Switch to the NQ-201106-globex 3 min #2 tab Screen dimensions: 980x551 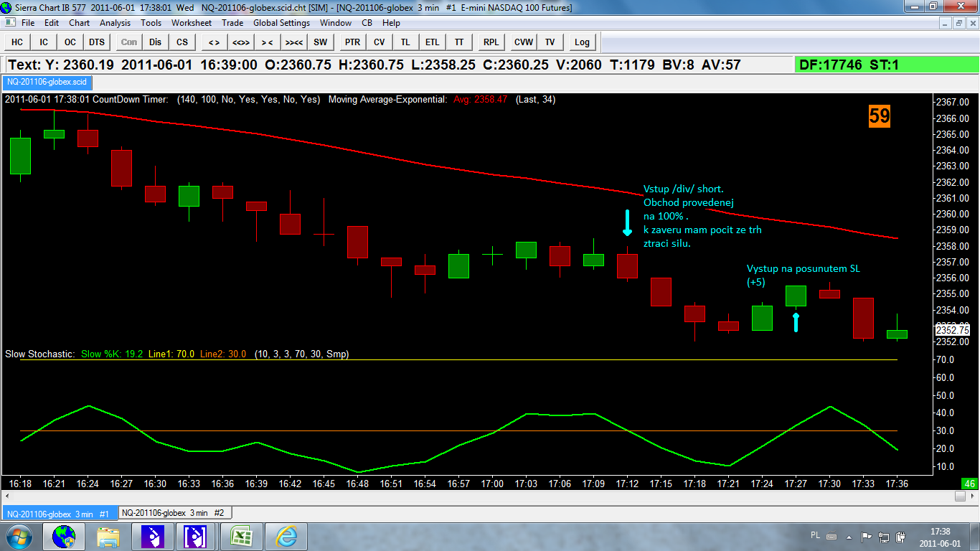click(174, 513)
